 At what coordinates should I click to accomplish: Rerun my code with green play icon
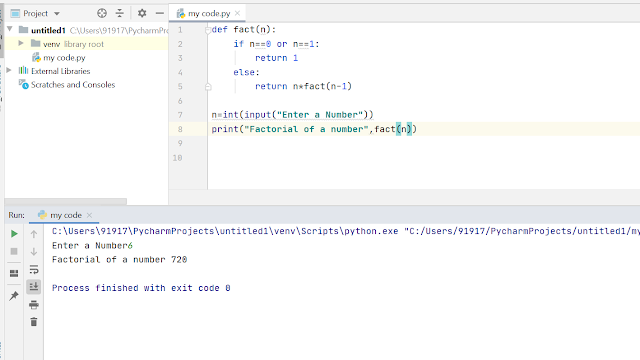tap(14, 233)
